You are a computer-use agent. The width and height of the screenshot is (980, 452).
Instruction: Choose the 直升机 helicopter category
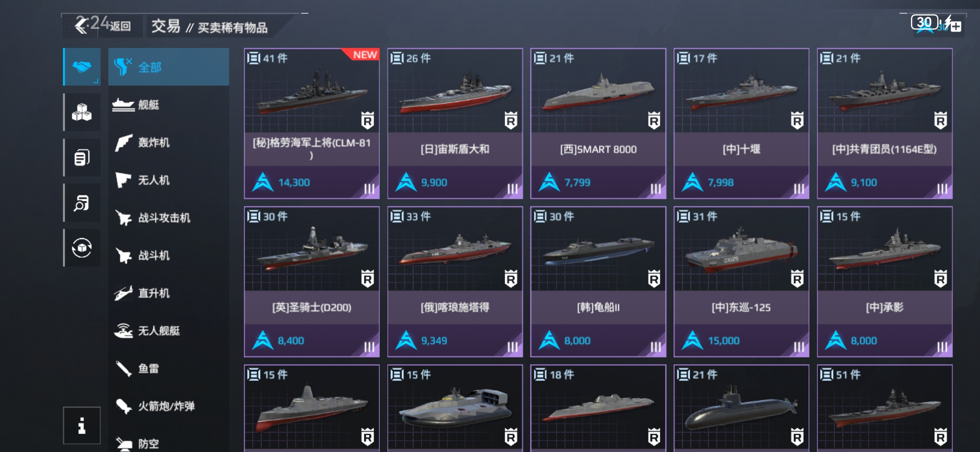(x=169, y=293)
